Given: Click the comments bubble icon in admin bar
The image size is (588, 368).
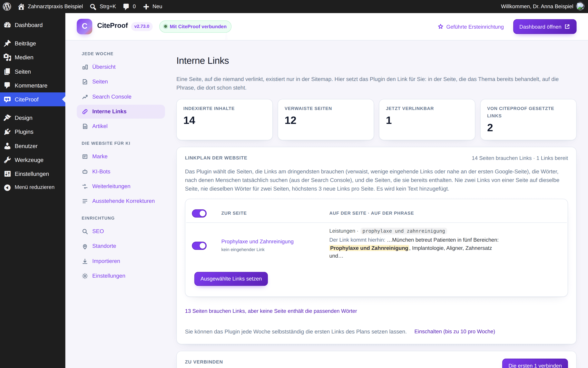Looking at the screenshot, I should coord(126,7).
